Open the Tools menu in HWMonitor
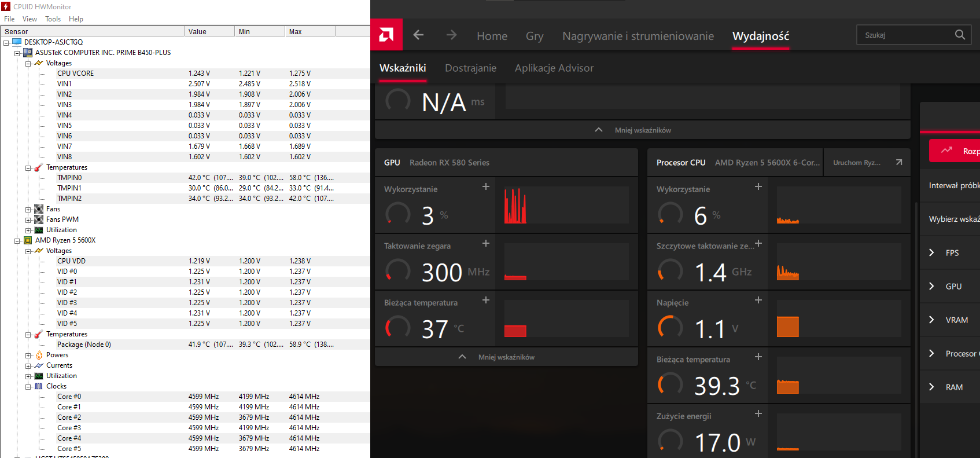The image size is (980, 458). point(53,19)
